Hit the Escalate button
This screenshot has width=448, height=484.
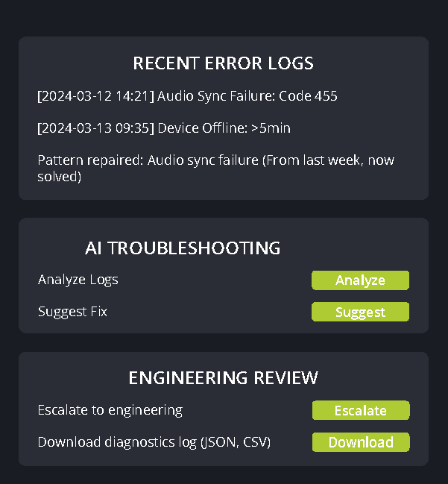[x=360, y=410]
